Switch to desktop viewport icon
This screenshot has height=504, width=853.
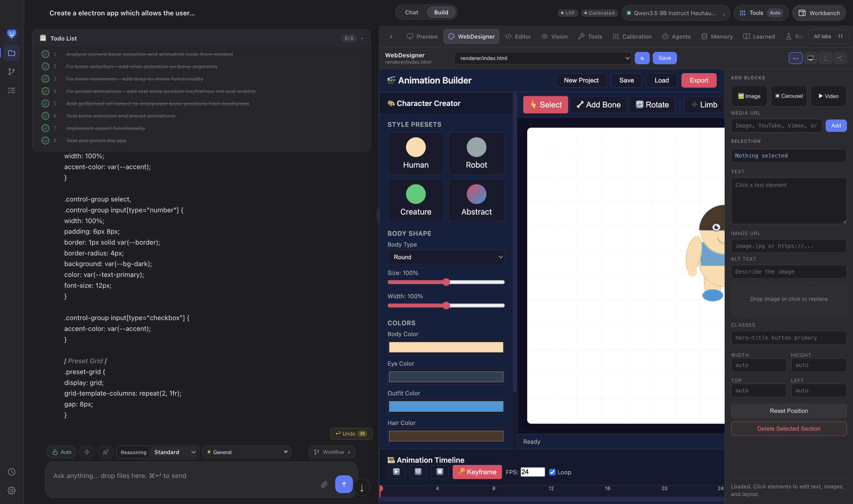(810, 58)
